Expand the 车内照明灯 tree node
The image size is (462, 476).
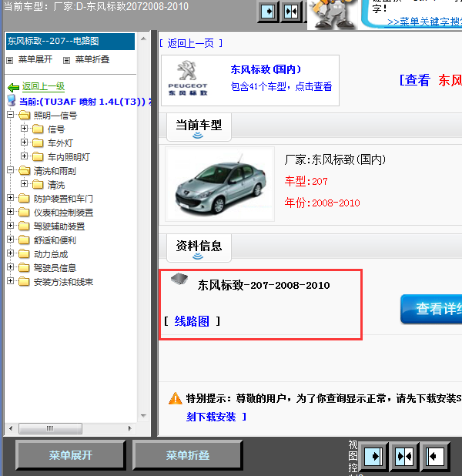pyautogui.click(x=24, y=156)
